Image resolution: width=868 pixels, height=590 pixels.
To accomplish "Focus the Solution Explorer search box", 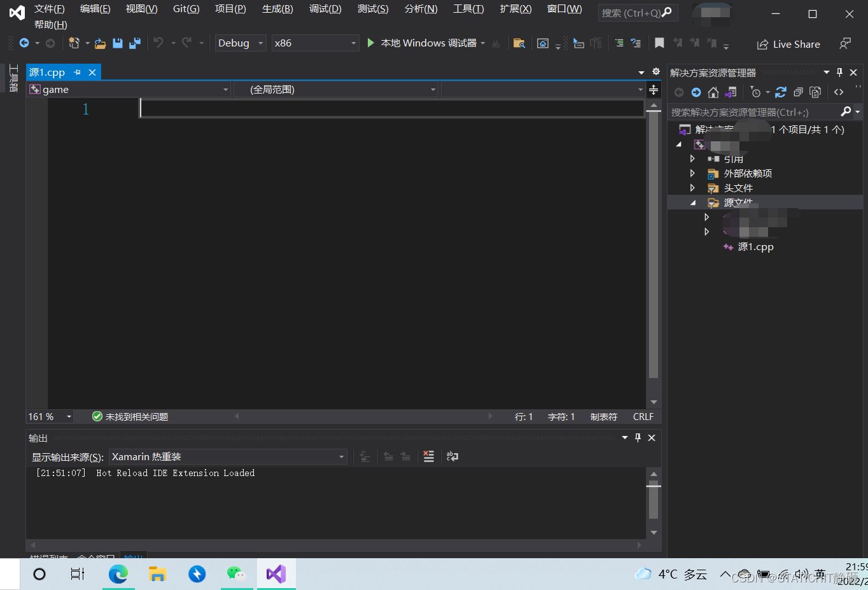I will point(754,112).
